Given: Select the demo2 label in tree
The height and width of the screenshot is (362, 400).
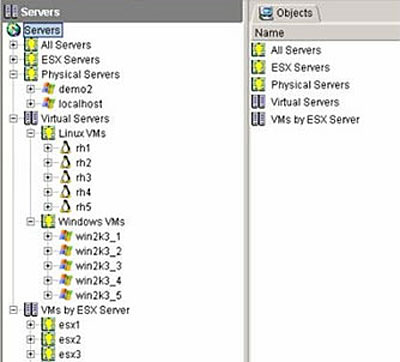Looking at the screenshot, I should (76, 89).
